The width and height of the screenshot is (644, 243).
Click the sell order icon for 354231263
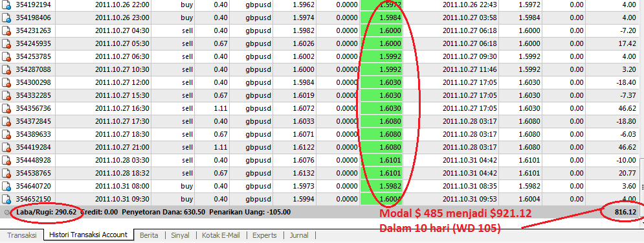pyautogui.click(x=6, y=31)
